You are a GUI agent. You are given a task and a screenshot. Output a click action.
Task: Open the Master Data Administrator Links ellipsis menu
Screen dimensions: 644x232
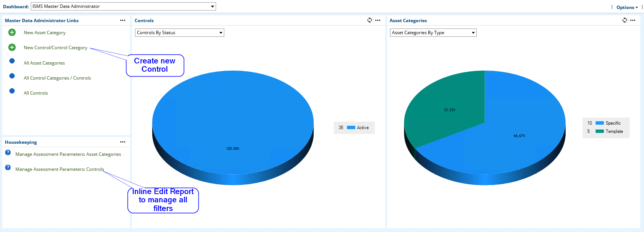click(x=123, y=20)
